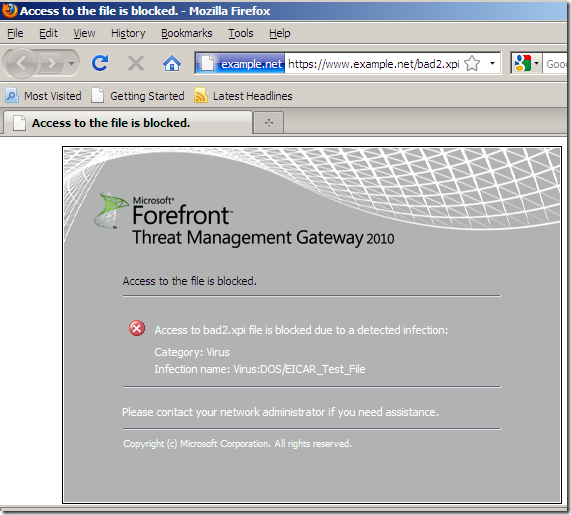The width and height of the screenshot is (571, 515).
Task: Click the Google search input field
Action: point(555,64)
